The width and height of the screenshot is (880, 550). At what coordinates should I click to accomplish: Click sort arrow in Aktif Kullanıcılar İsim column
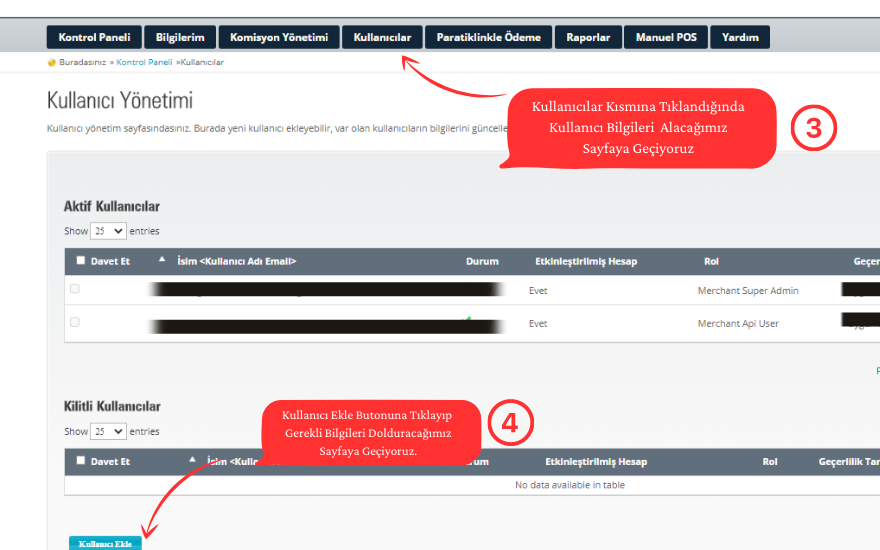coord(162,260)
